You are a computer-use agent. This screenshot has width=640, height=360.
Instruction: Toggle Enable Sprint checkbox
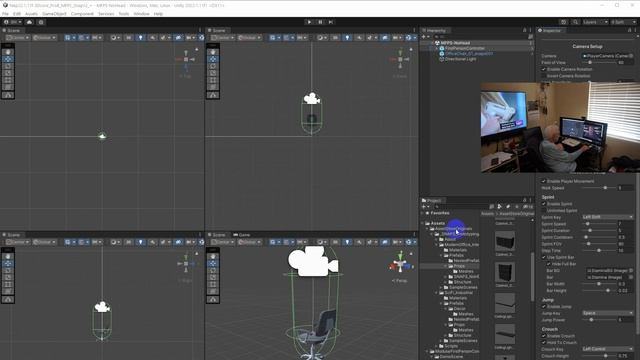[x=544, y=204]
